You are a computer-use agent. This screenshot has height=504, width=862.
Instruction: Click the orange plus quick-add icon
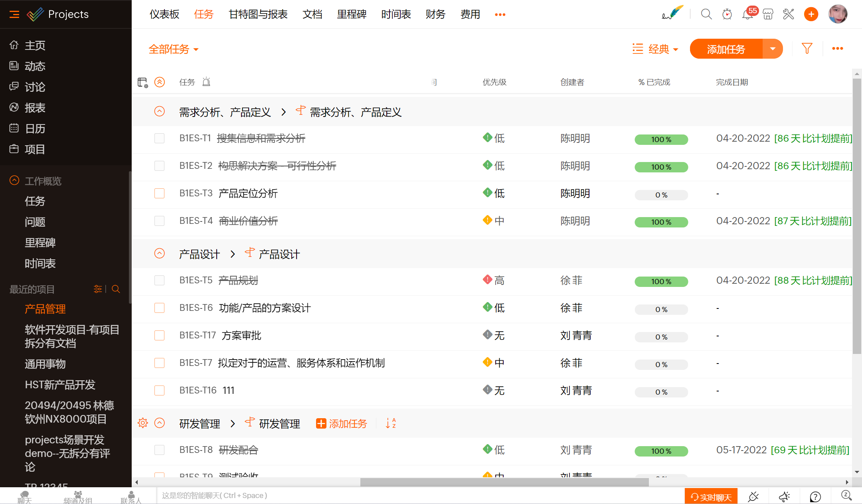811,15
